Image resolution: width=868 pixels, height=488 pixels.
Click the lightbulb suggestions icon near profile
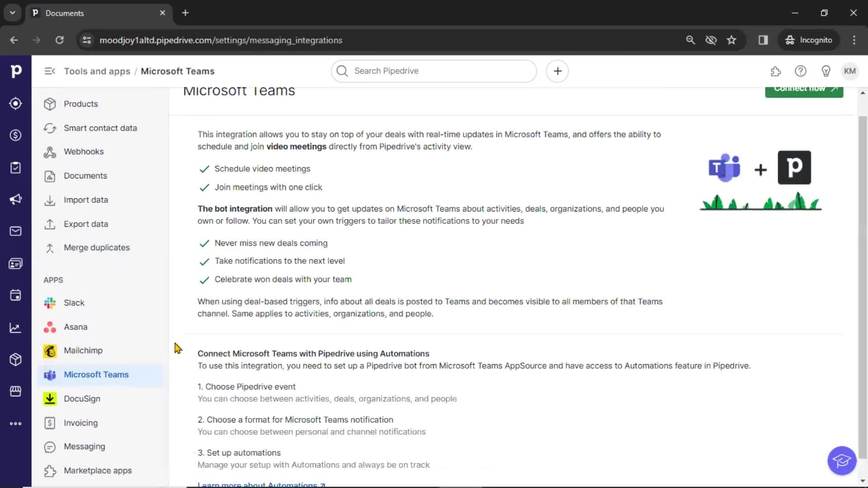click(826, 71)
